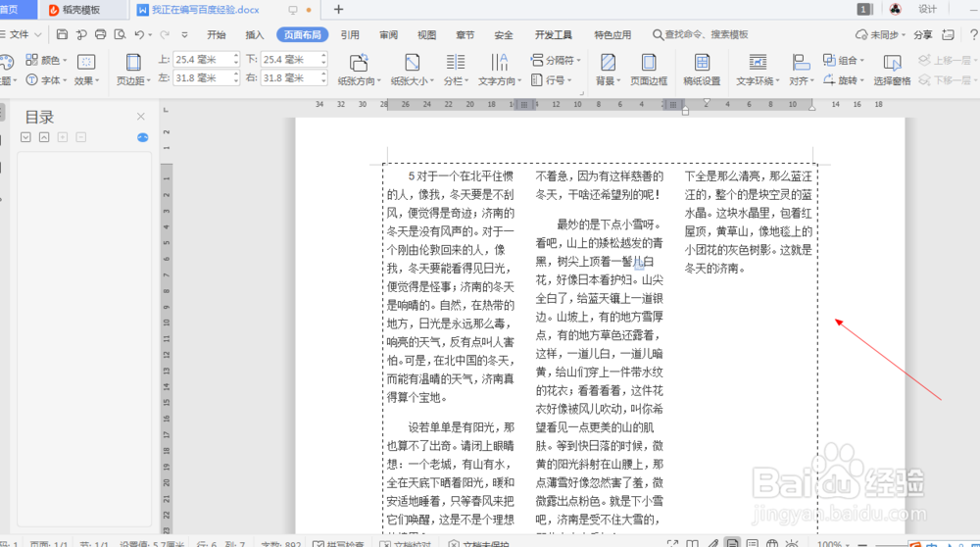
Task: Open the 文字方向 text direction tool
Action: point(500,70)
